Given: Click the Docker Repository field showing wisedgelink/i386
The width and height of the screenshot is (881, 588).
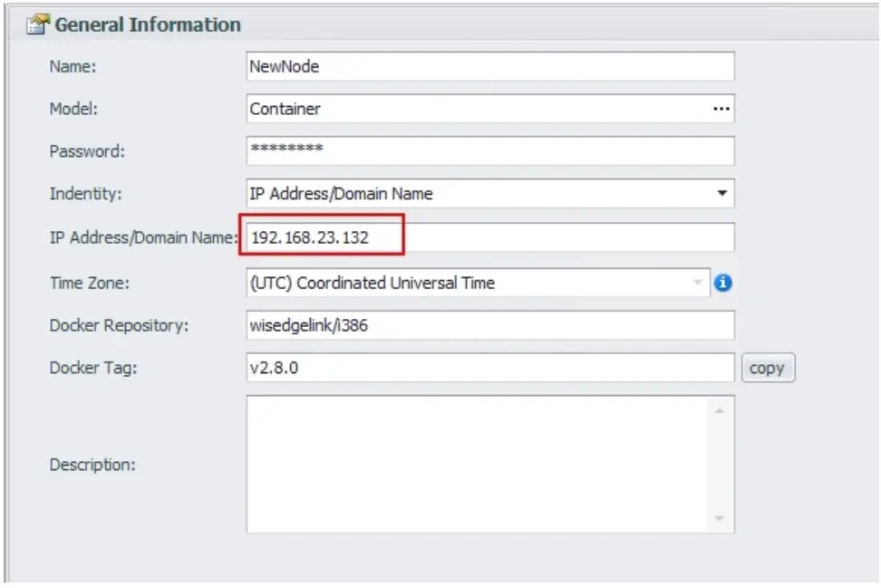Looking at the screenshot, I should [x=489, y=324].
